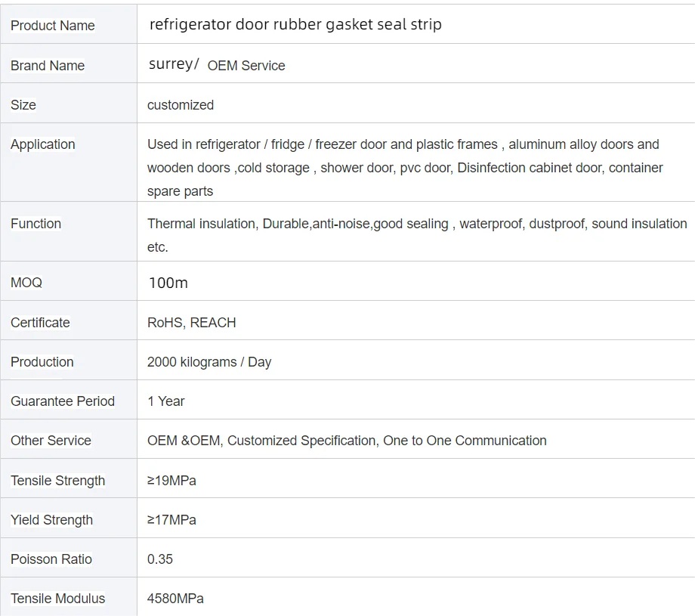This screenshot has height=616, width=695.
Task: Click the 2000 kilograms / Day value
Action: coord(209,362)
